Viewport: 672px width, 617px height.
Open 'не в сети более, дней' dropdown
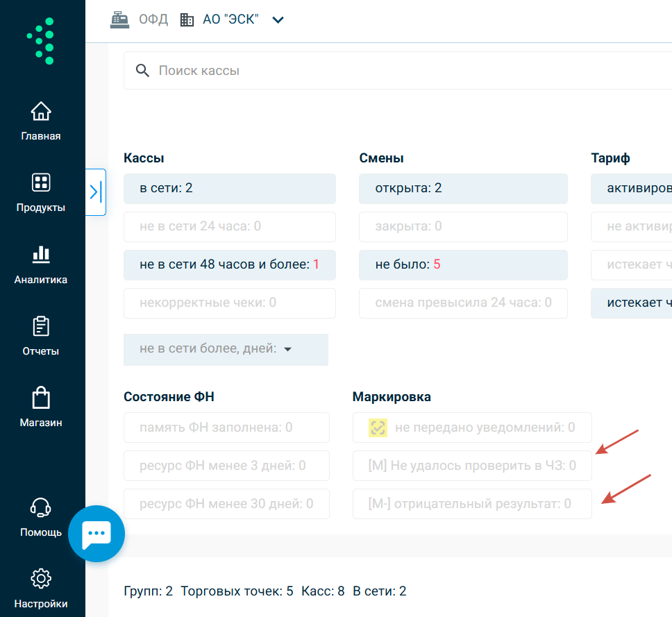[x=226, y=350]
